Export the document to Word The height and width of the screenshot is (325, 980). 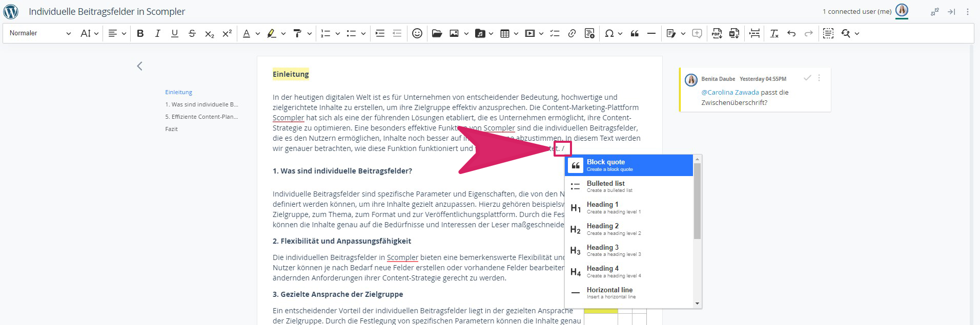(734, 33)
